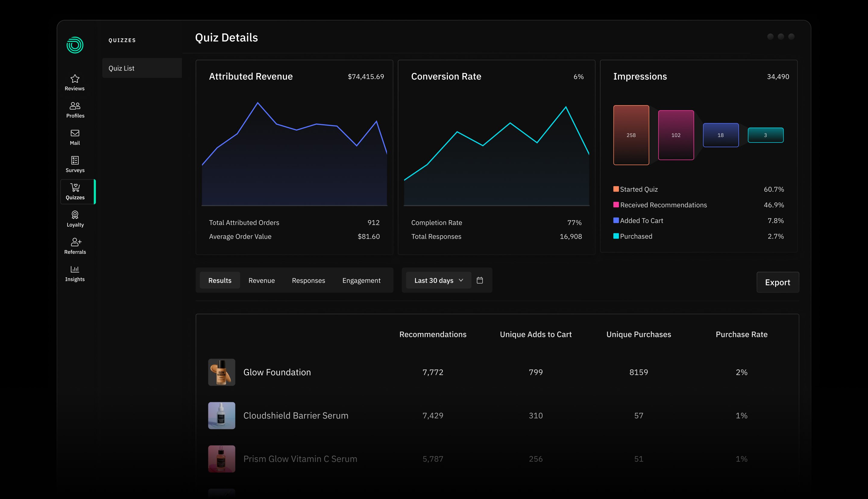Click the Attributed Revenue line chart
This screenshot has width=868, height=499.
294,154
